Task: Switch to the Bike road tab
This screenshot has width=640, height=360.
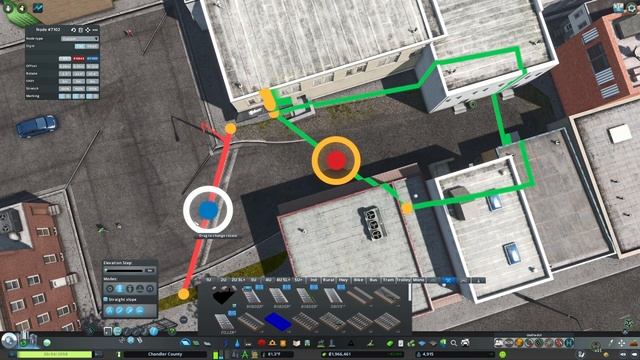Action: click(x=358, y=280)
